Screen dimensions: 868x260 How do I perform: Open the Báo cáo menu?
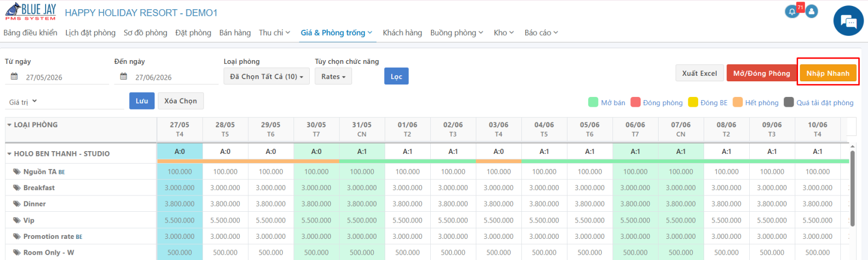click(541, 32)
